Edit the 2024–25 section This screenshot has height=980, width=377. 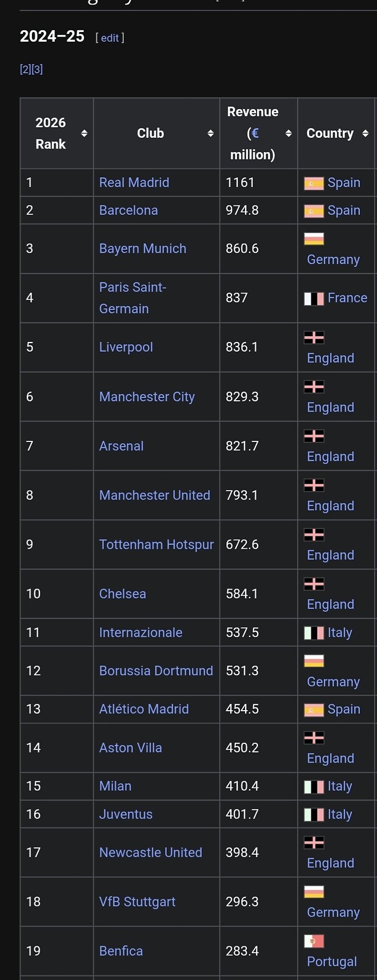point(110,38)
